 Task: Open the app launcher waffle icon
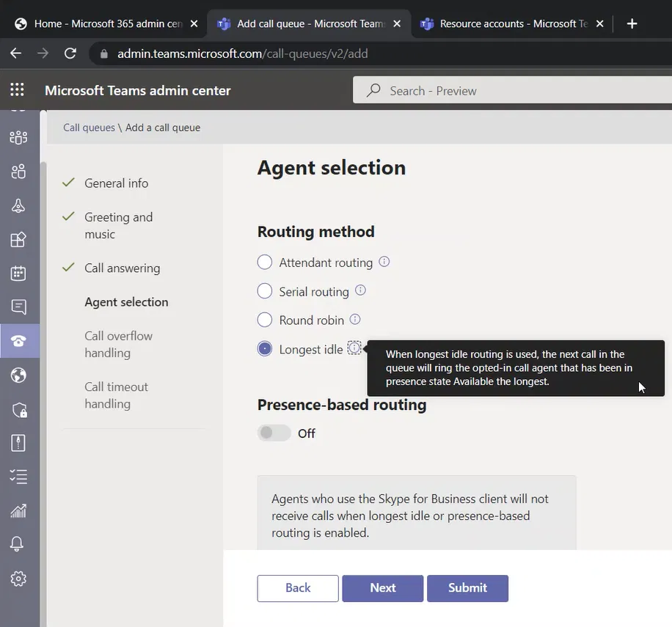[17, 90]
